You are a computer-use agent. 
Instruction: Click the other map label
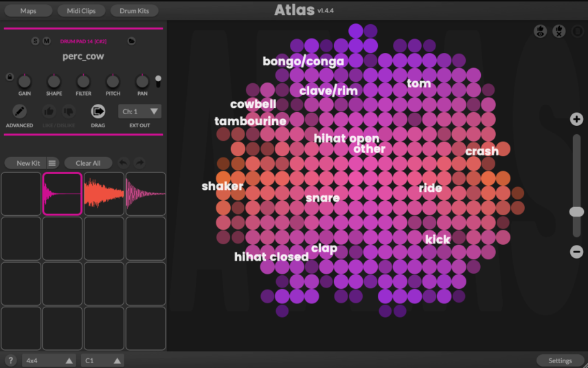(x=370, y=149)
